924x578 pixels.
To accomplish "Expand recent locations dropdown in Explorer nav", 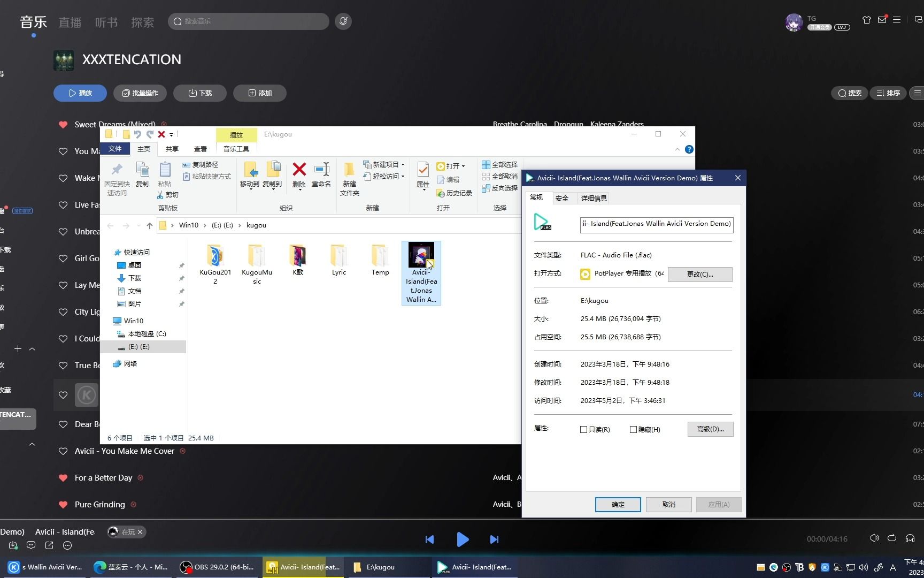I will (138, 226).
